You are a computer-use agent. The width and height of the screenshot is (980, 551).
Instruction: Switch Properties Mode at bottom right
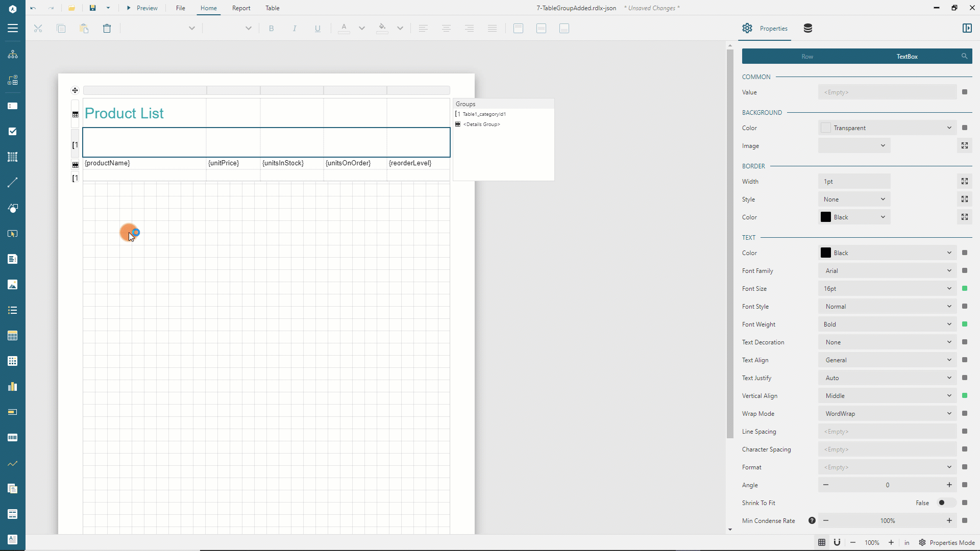[947, 542]
